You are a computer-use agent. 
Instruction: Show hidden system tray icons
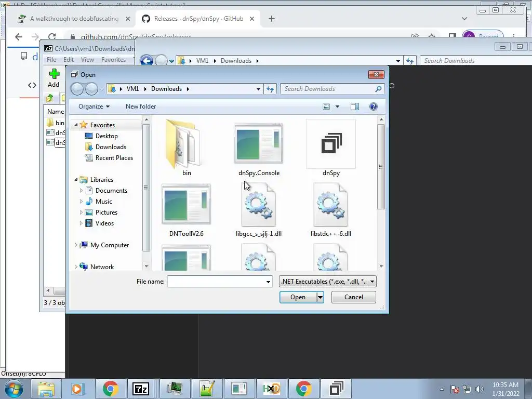point(442,389)
